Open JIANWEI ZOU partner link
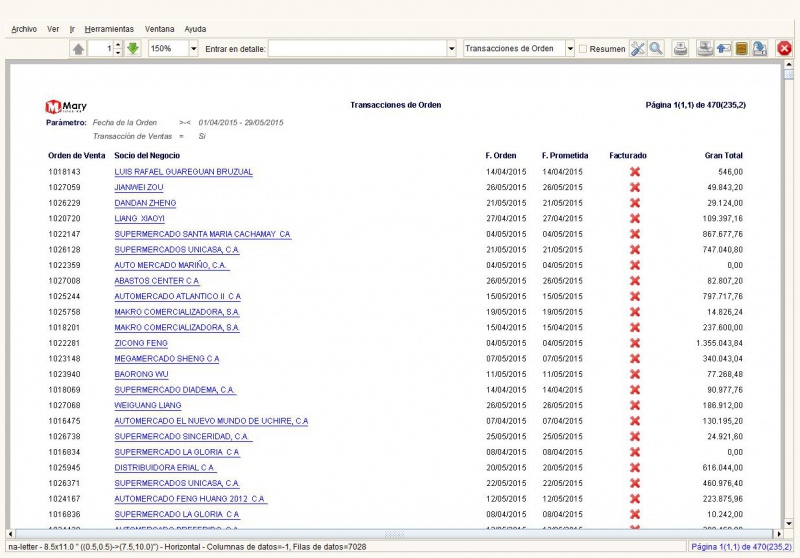This screenshot has width=800, height=558. click(x=139, y=187)
